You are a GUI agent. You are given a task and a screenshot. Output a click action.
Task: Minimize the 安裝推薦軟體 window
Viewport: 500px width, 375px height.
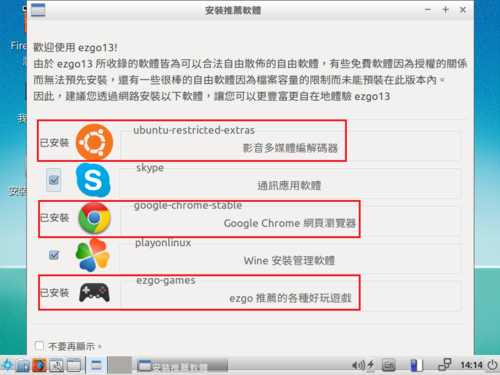click(x=428, y=10)
